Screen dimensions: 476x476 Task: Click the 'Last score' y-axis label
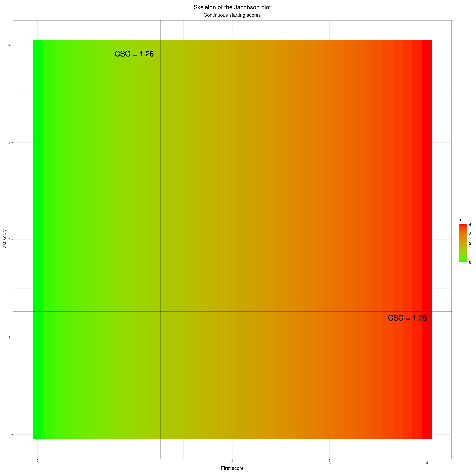coord(5,239)
